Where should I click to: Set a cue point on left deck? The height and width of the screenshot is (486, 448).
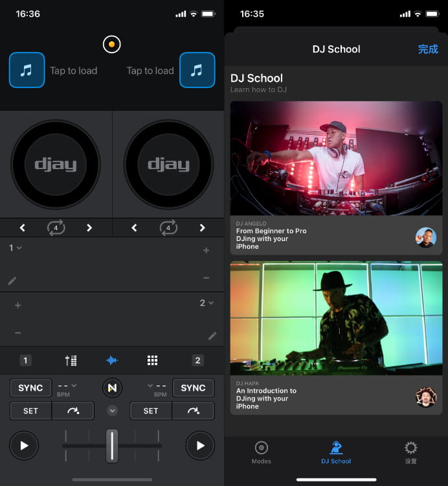pyautogui.click(x=30, y=411)
